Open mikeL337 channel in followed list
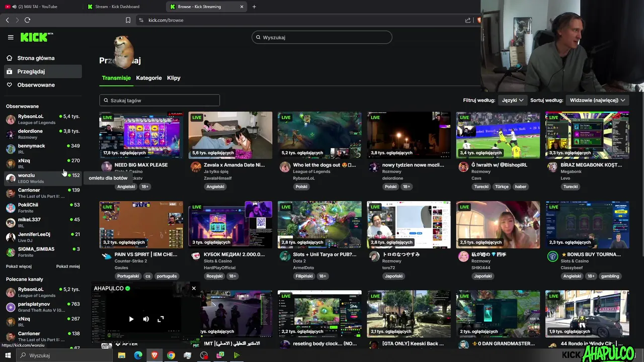Viewport: 644px width, 362px height. 43,222
